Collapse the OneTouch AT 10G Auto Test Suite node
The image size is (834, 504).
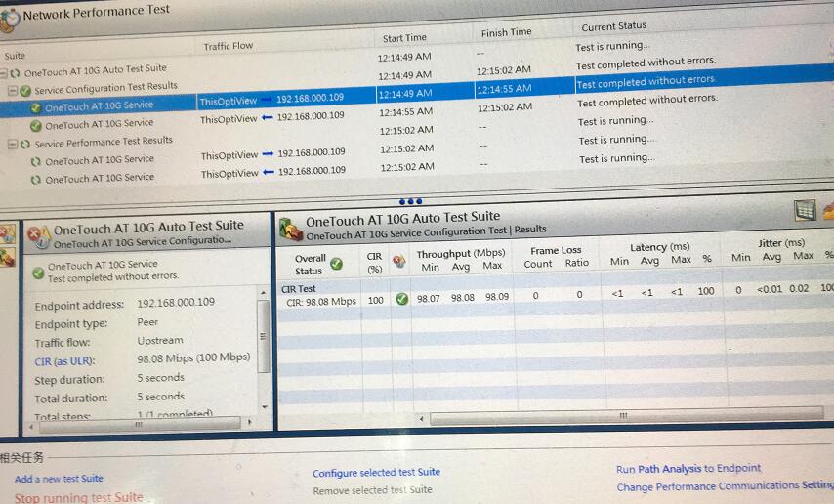(x=4, y=73)
